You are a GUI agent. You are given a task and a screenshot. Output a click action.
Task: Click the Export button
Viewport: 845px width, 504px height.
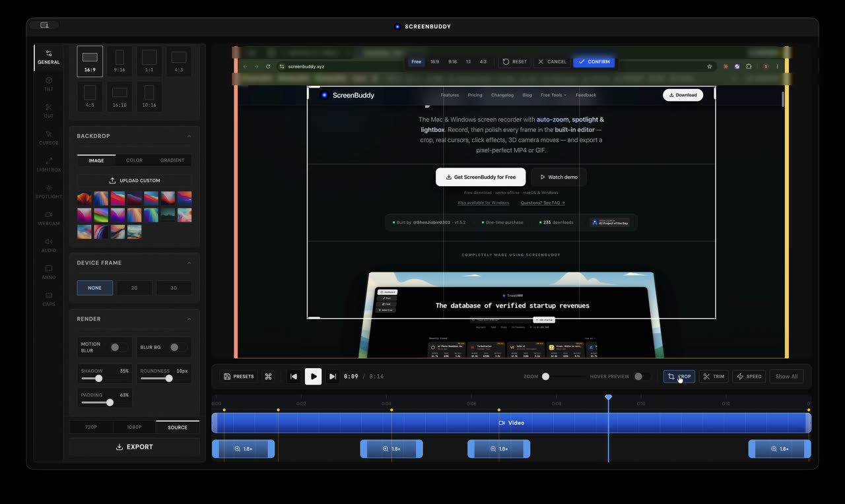click(x=135, y=447)
